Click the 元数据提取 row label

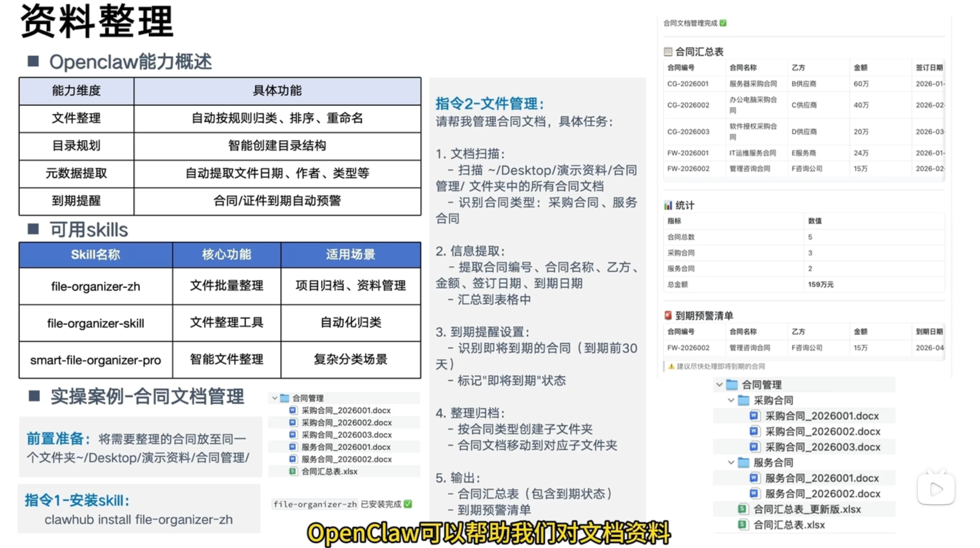tap(76, 173)
